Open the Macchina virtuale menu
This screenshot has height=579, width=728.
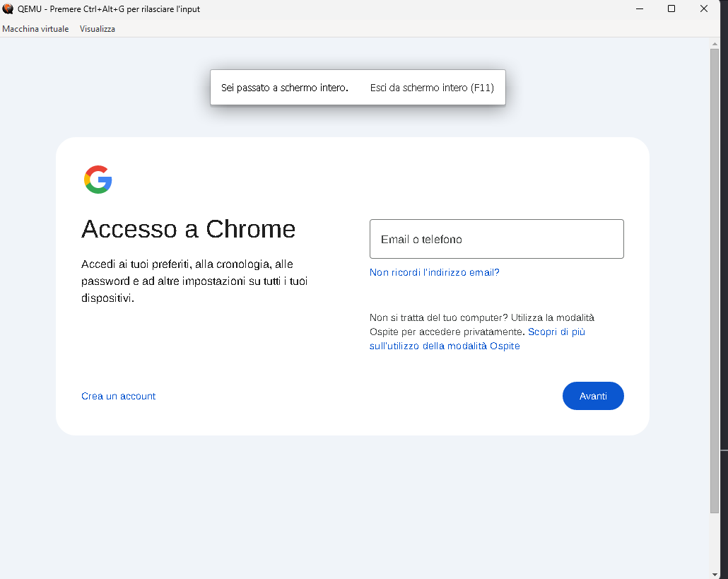[x=35, y=29]
